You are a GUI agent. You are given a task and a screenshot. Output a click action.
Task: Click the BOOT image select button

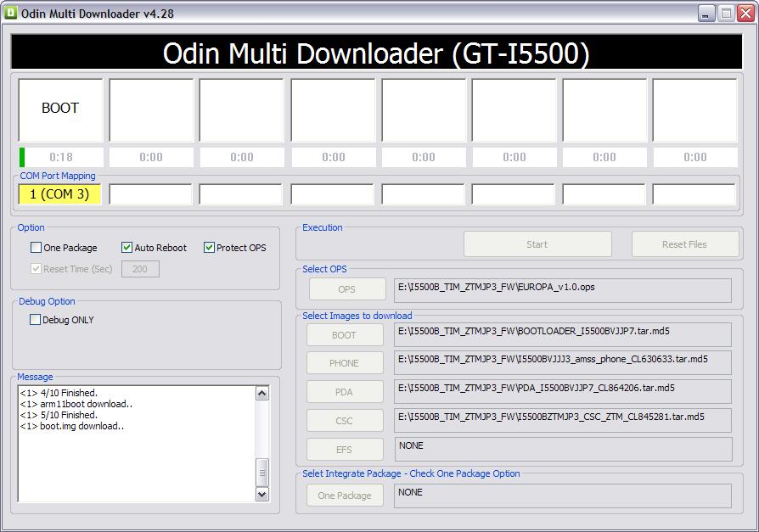tap(344, 334)
